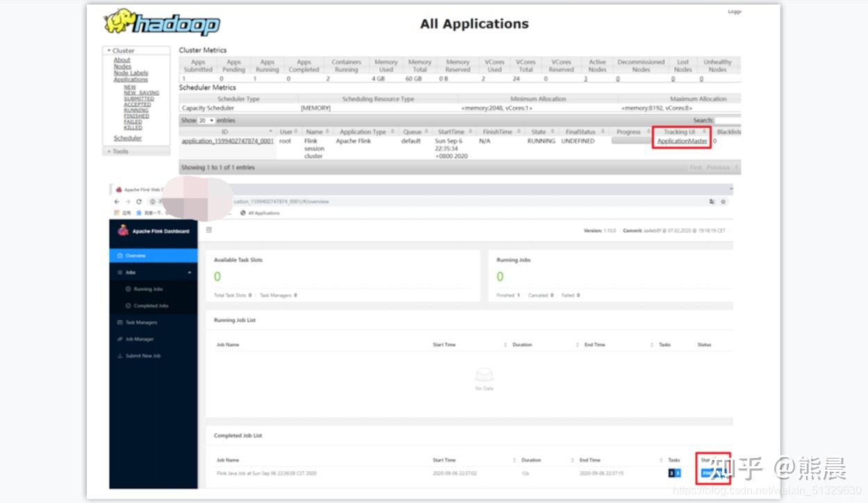Reload the Flink browser page

coord(138,201)
